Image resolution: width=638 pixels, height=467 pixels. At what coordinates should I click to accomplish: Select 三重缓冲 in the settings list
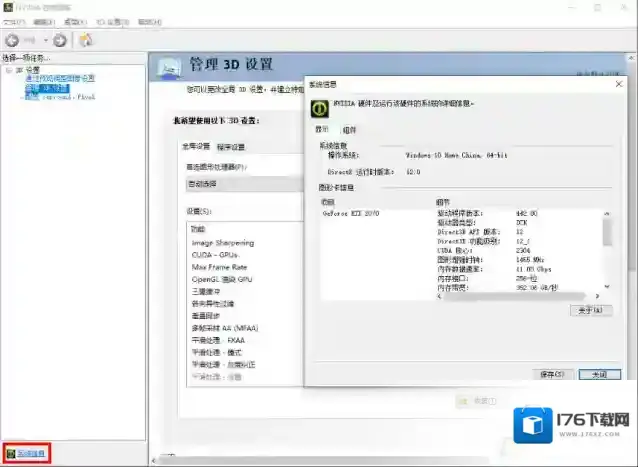coord(206,292)
